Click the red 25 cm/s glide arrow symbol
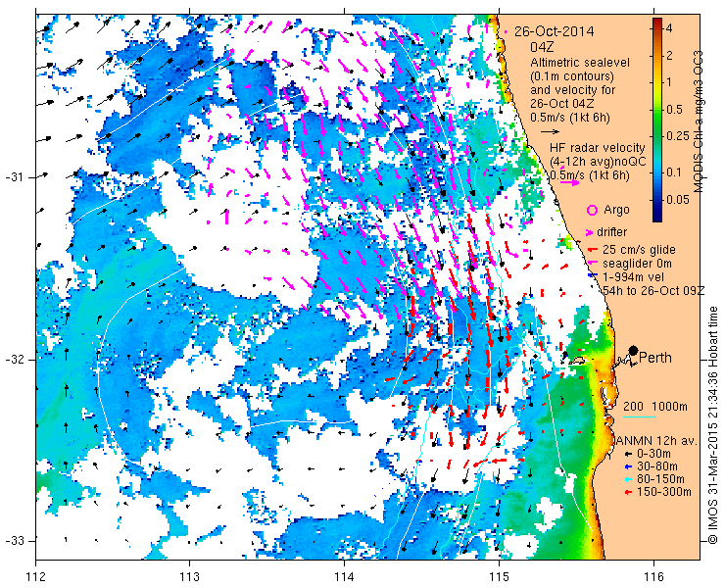 [x=592, y=250]
